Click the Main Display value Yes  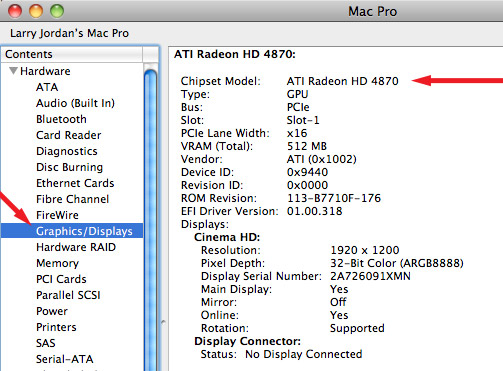339,289
